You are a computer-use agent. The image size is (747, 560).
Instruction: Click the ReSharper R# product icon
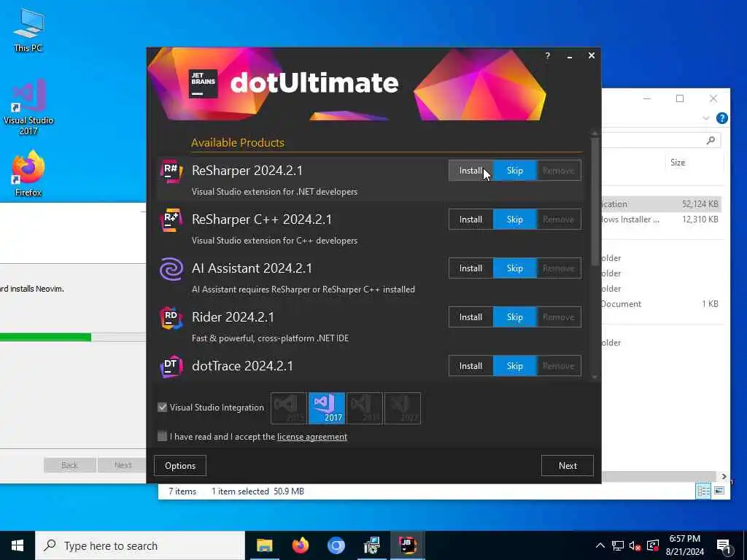pos(171,171)
